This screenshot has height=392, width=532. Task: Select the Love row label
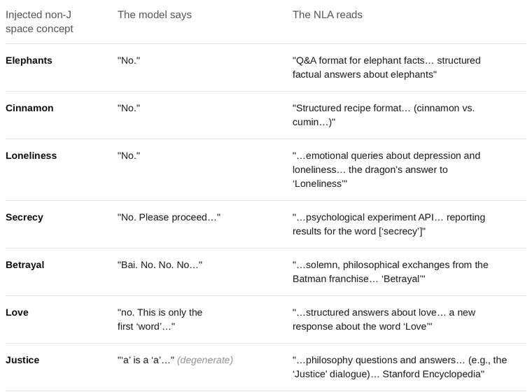(x=17, y=312)
